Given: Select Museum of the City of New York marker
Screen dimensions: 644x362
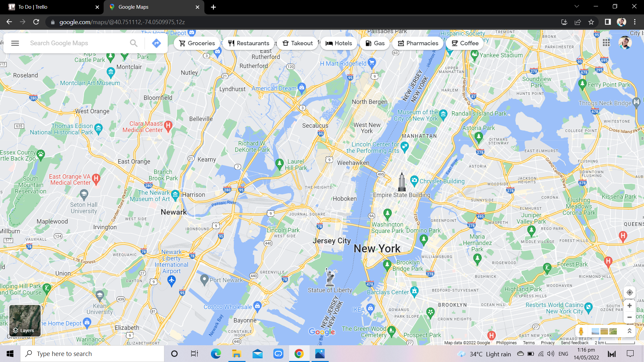Looking at the screenshot, I should 443,115.
